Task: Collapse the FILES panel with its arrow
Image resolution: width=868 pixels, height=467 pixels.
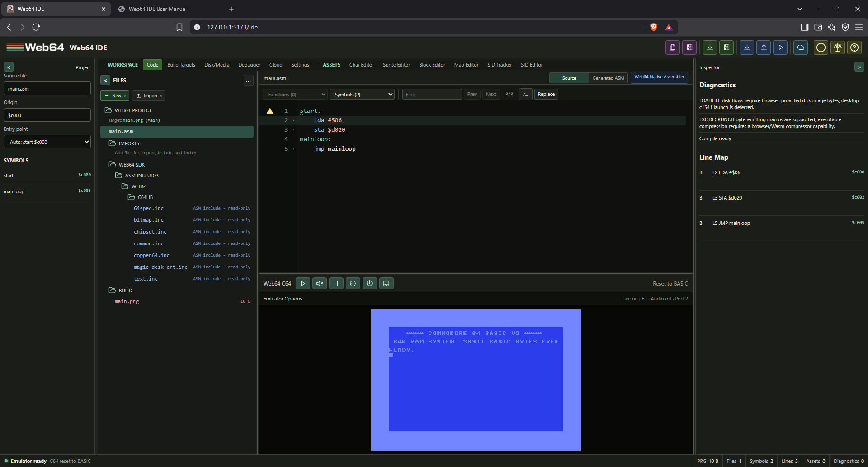Action: click(x=105, y=80)
